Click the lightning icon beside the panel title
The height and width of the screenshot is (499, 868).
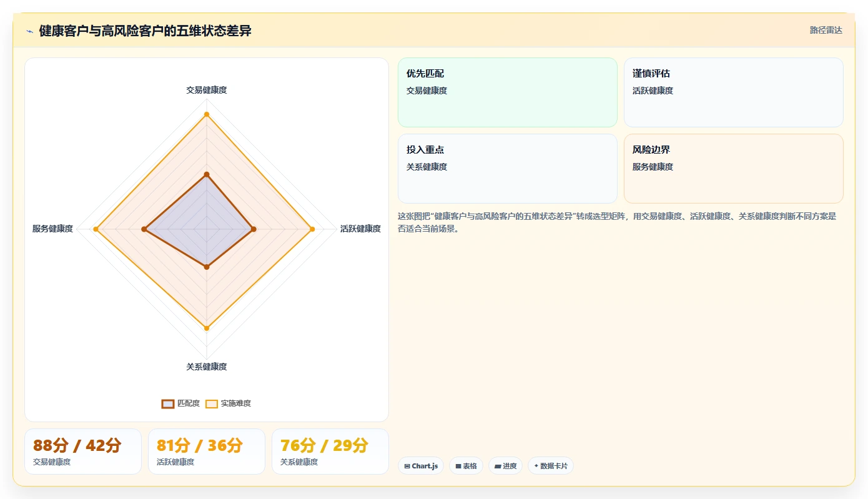tap(29, 31)
